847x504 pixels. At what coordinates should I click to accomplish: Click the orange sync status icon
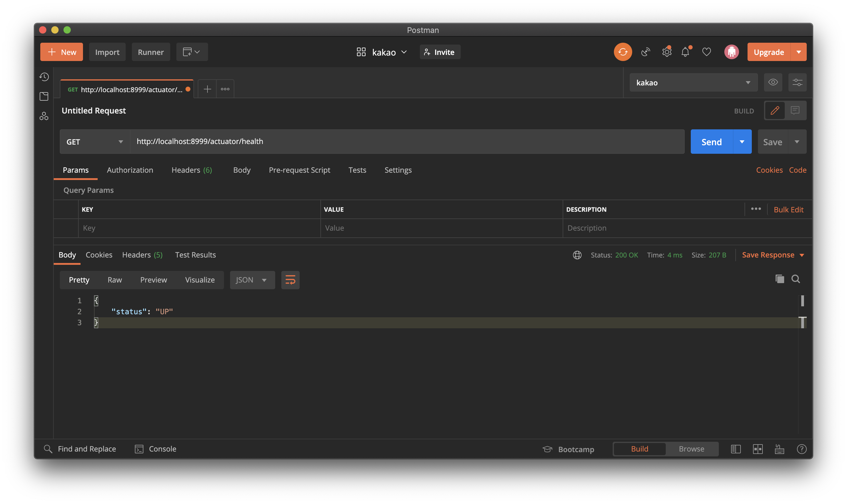[x=622, y=52]
